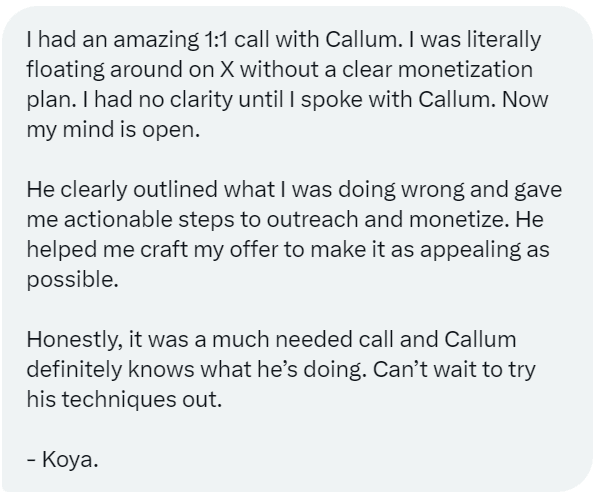Click the sentence 'my mind is open.'
The width and height of the screenshot is (600, 493).
point(113,130)
